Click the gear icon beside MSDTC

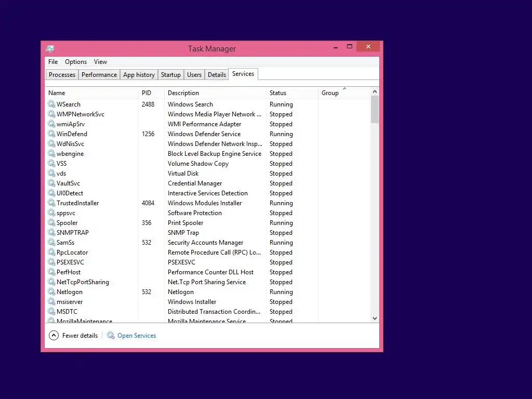(51, 311)
